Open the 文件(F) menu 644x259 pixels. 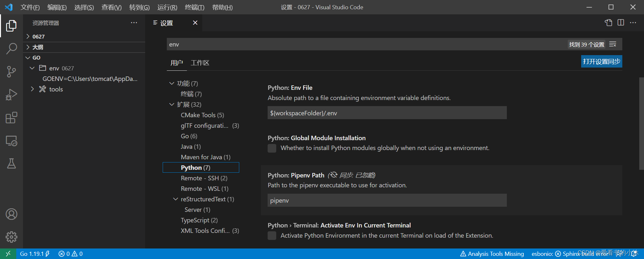tap(30, 7)
